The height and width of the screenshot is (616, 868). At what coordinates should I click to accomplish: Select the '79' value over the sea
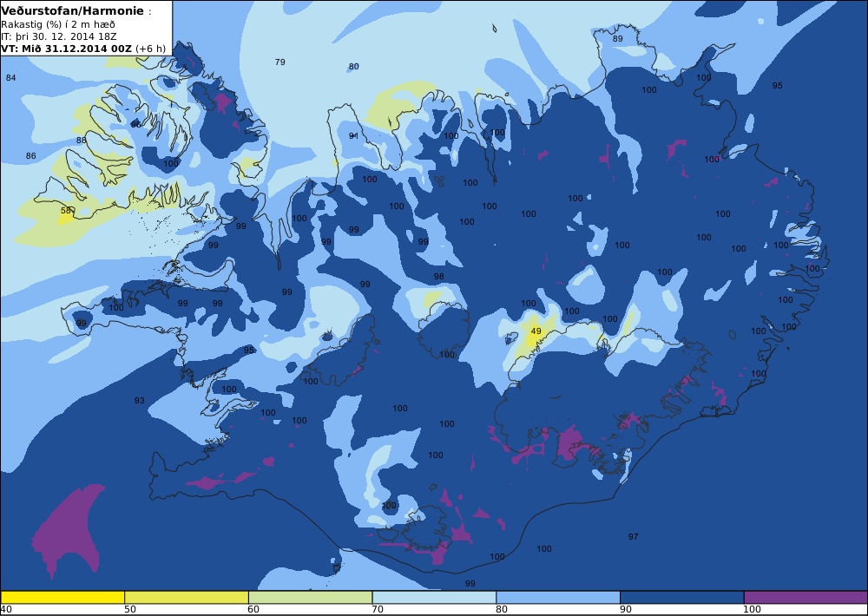[280, 62]
